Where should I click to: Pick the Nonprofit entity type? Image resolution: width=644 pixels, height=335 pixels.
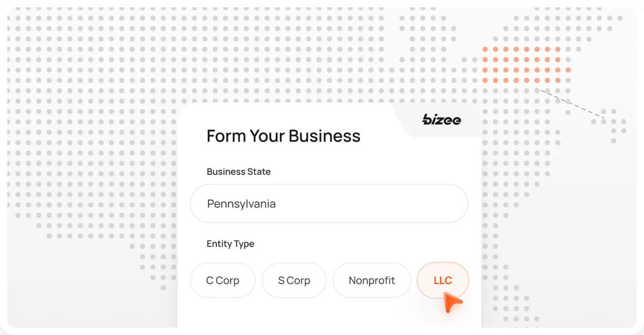pyautogui.click(x=372, y=281)
